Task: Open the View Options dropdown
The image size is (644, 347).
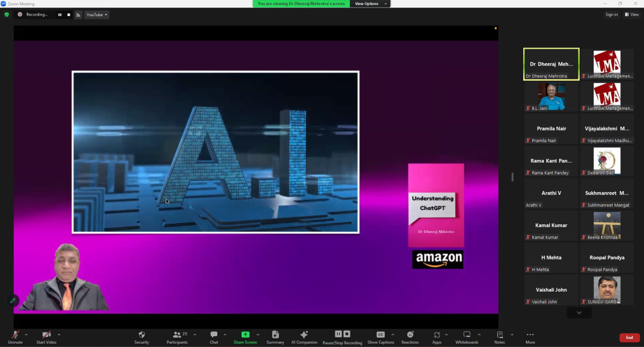Action: [x=370, y=4]
